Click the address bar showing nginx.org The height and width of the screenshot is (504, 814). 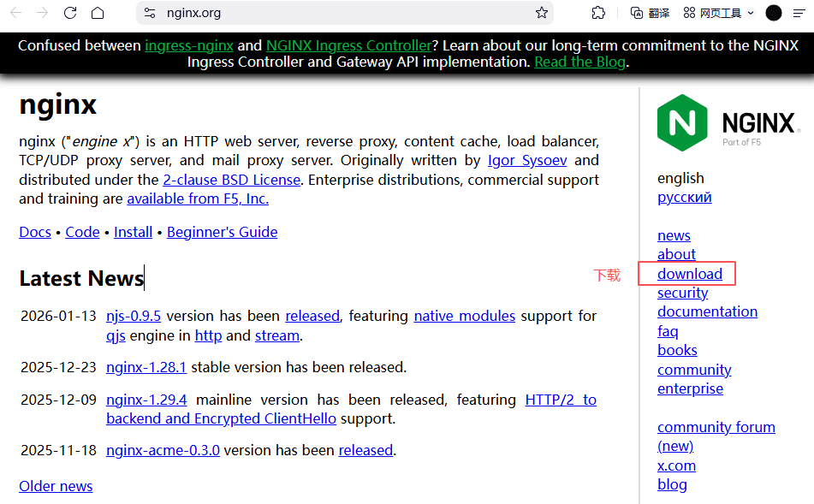point(345,13)
